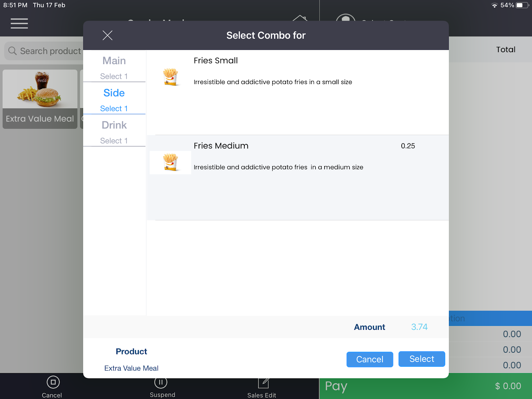532x399 pixels.
Task: Click the Fries Small image
Action: (171, 77)
